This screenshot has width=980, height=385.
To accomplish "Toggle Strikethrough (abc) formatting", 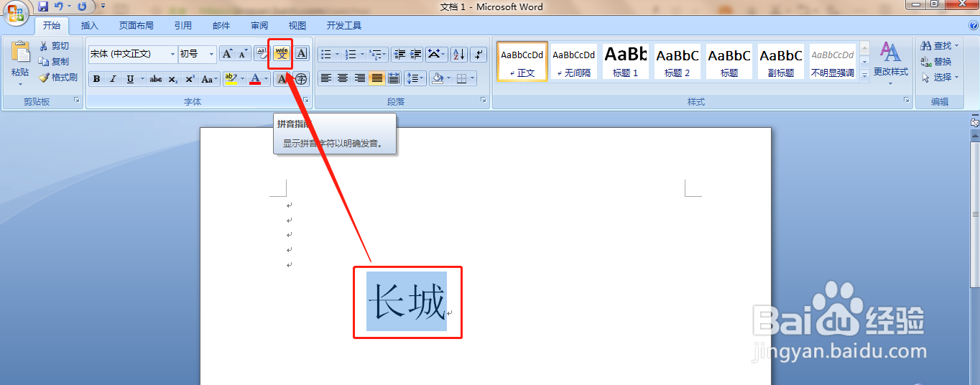I will point(156,79).
